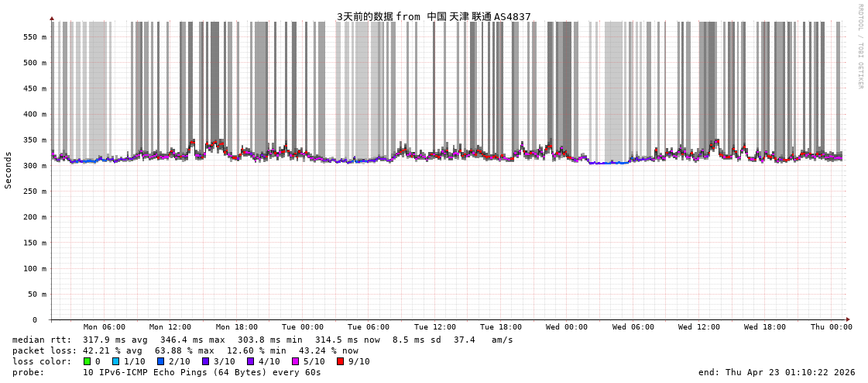
Task: Click the IPv6-ICMP Echo Pings probe description
Action: [x=201, y=372]
